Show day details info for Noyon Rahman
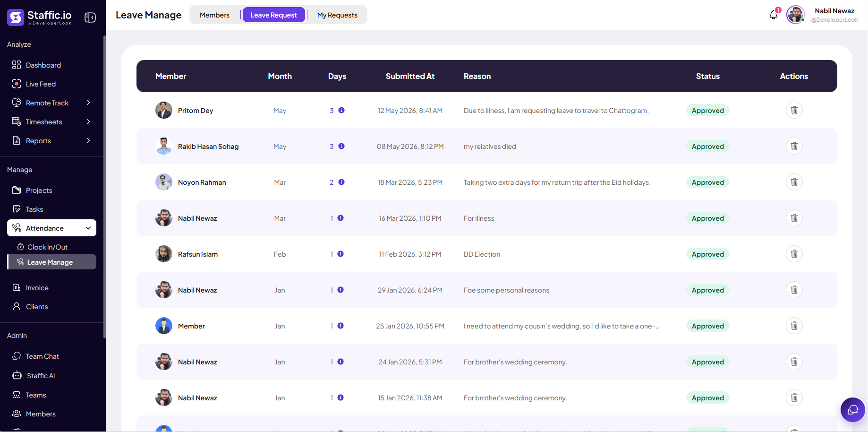 point(341,182)
